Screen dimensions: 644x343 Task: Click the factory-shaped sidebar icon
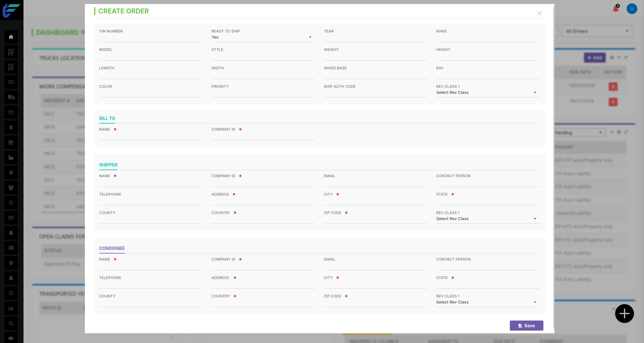[x=11, y=158]
